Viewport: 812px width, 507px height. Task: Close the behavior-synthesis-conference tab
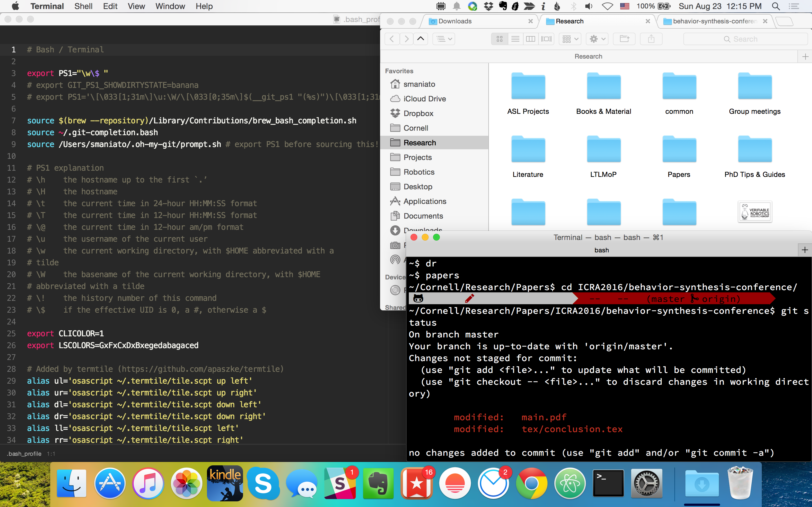click(x=765, y=21)
